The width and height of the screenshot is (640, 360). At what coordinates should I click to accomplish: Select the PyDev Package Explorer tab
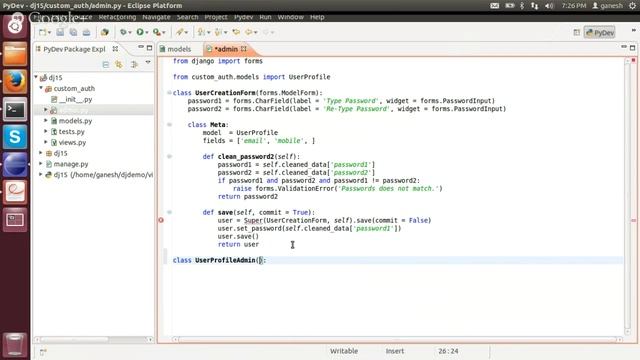[74, 49]
